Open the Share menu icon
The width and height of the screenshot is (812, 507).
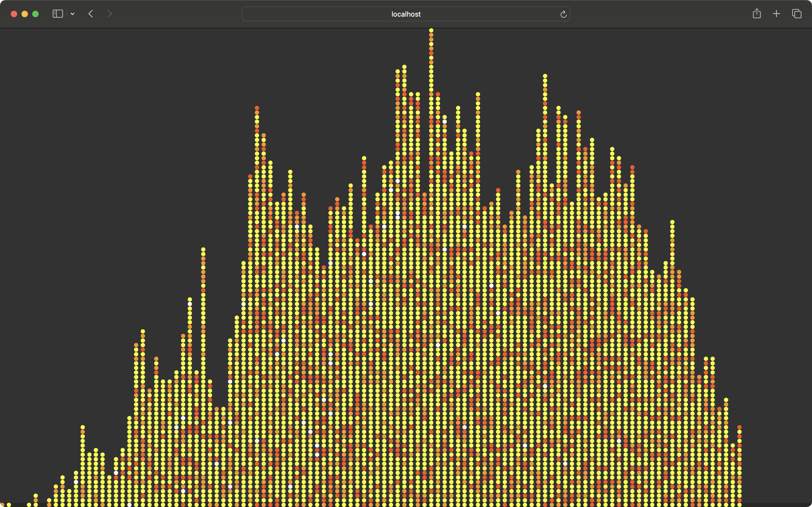click(x=756, y=14)
